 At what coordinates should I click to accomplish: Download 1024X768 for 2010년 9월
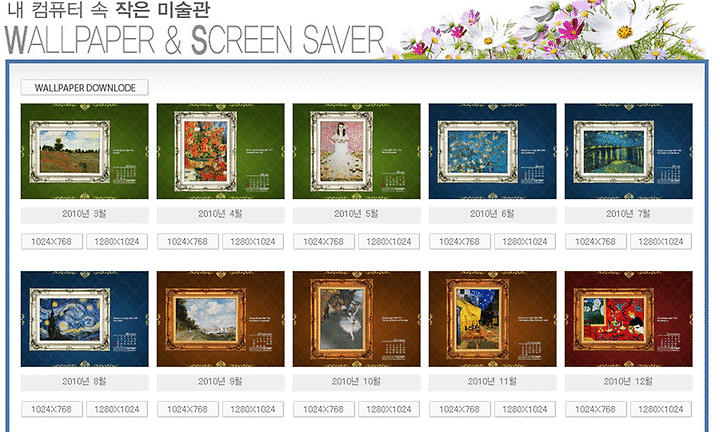[x=188, y=409]
